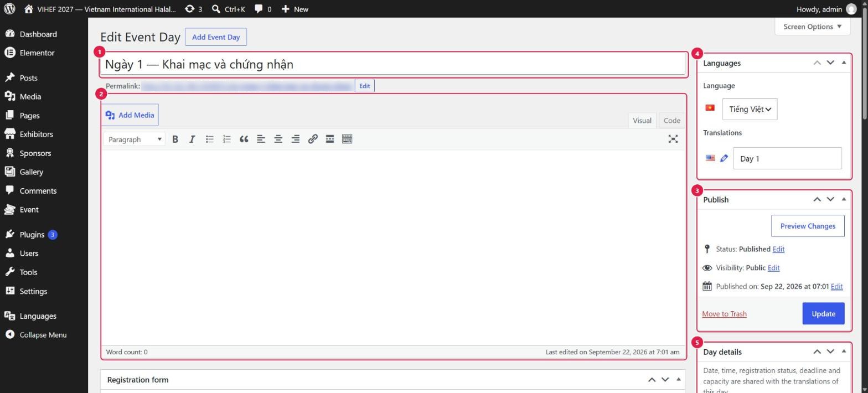Align text left

(x=261, y=139)
